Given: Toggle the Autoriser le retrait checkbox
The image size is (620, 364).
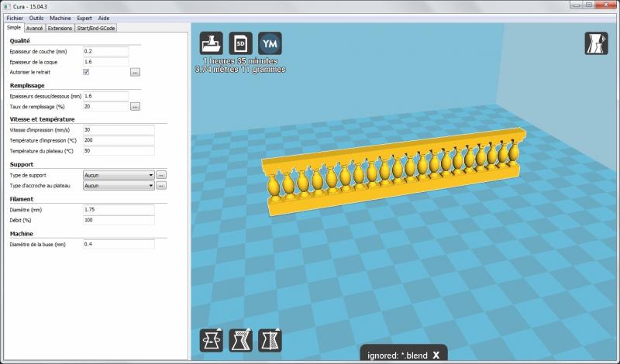Looking at the screenshot, I should (x=86, y=72).
